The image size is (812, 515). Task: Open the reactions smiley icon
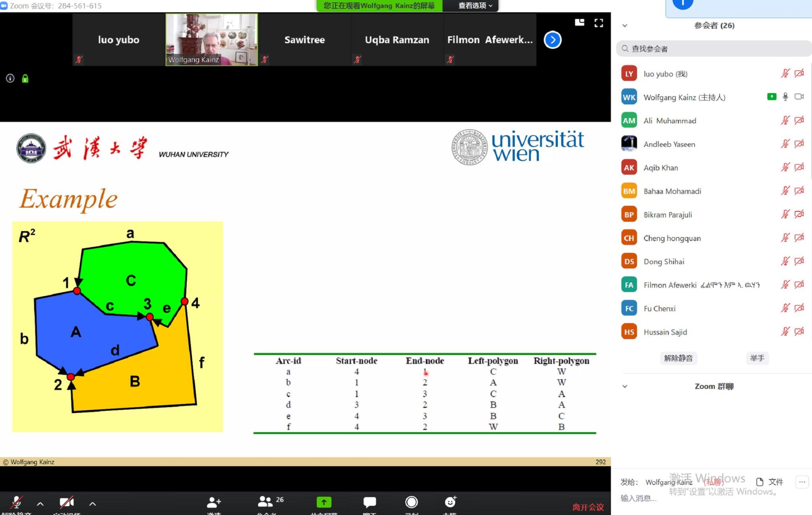pyautogui.click(x=450, y=502)
